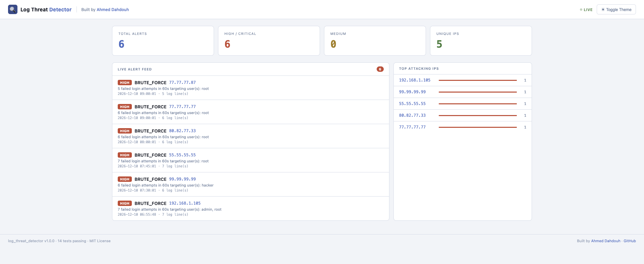Click the red bar next to 99.99.99.99
Screen dimensions: 644x264
coord(478,92)
